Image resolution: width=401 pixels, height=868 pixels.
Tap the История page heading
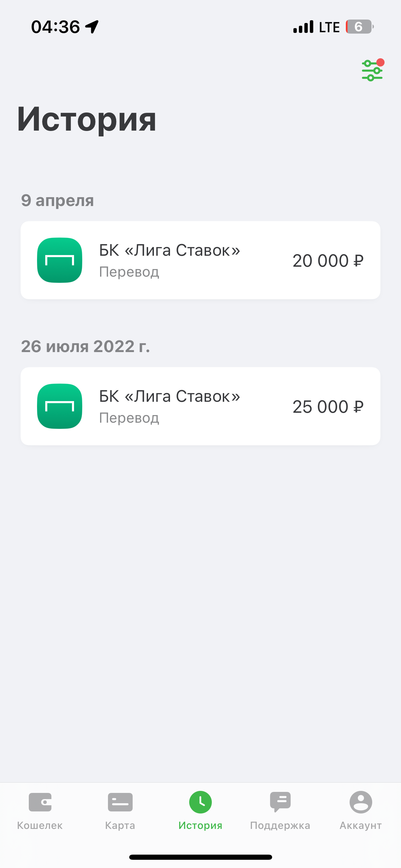(87, 119)
